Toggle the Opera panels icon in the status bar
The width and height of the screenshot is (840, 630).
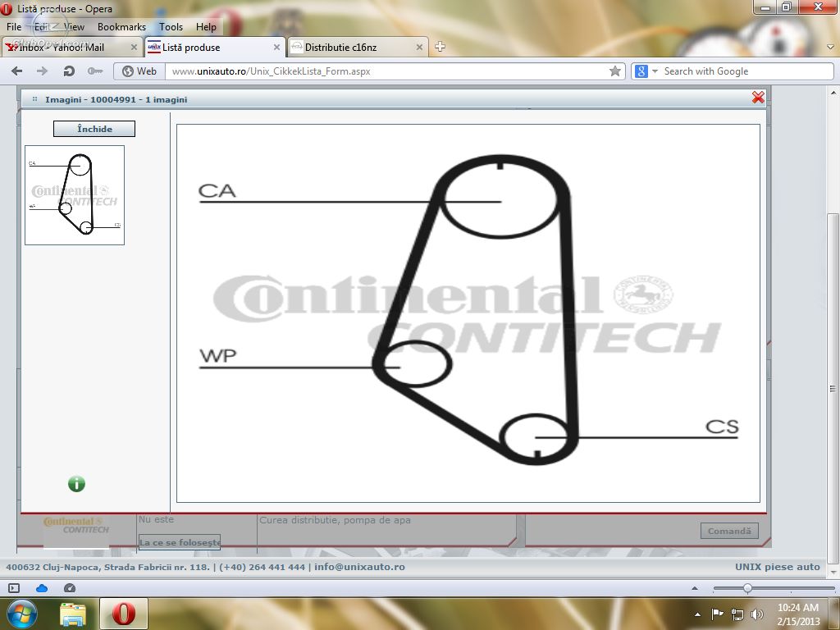14,588
